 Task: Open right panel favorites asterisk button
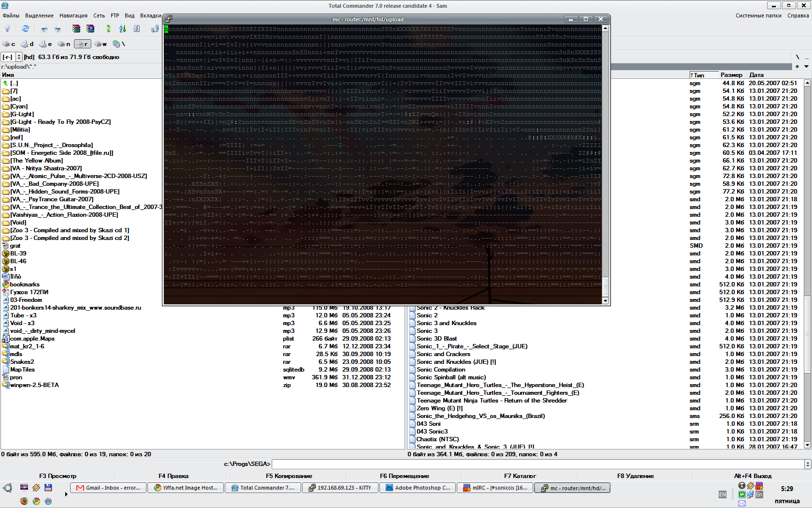tap(797, 66)
